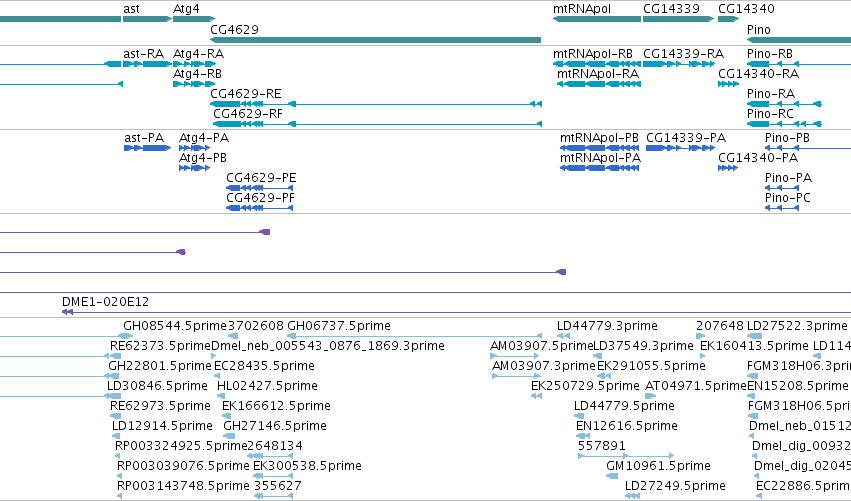Select the Pino-PB protein feature
The height and width of the screenshot is (501, 851).
coord(808,148)
